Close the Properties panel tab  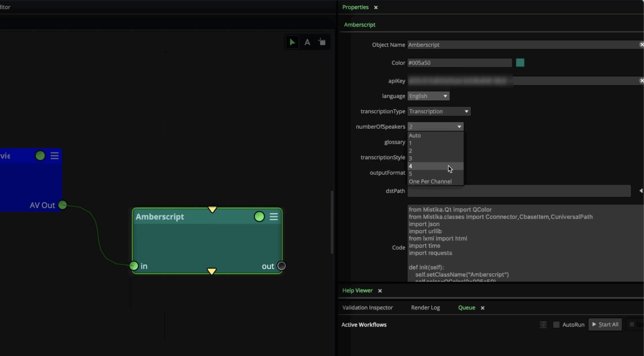(376, 8)
